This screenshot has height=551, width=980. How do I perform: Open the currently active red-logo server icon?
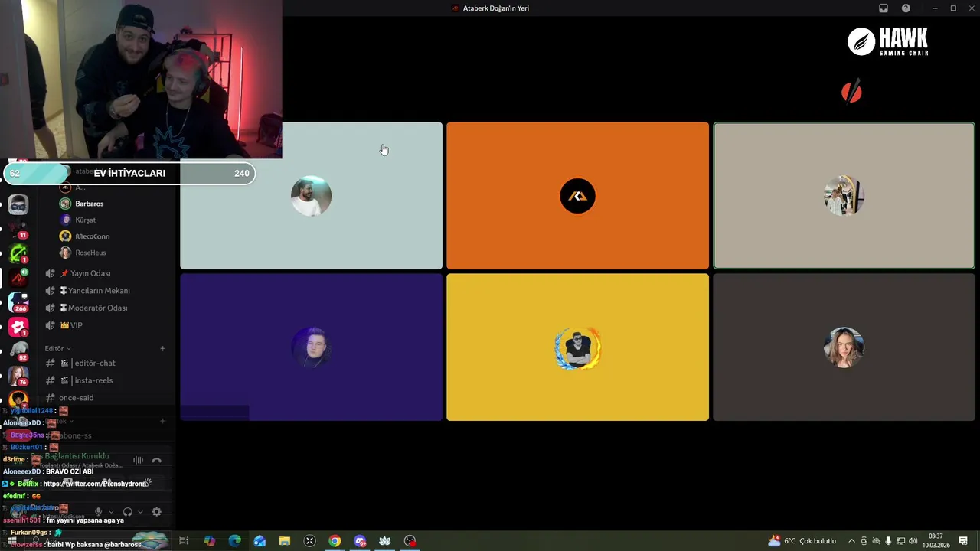pyautogui.click(x=18, y=277)
